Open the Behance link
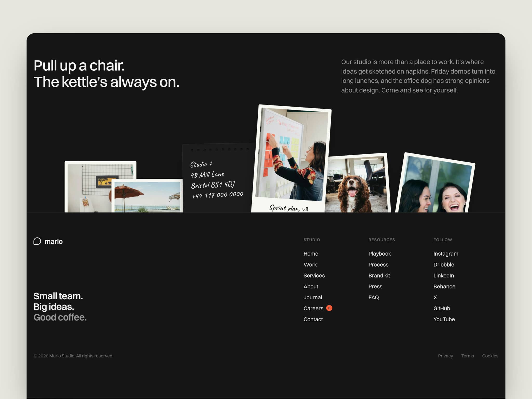532x399 pixels. coord(444,286)
